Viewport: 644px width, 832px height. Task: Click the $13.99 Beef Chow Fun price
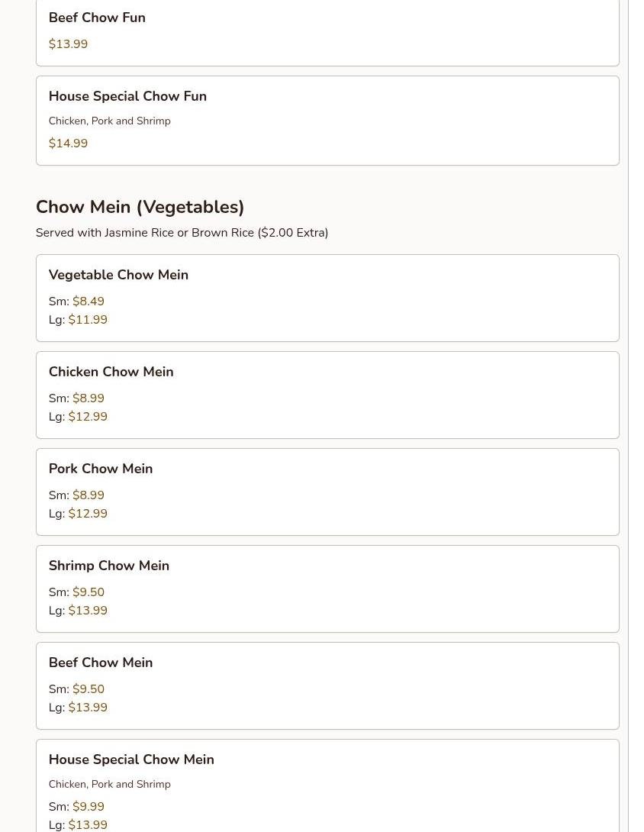point(68,44)
